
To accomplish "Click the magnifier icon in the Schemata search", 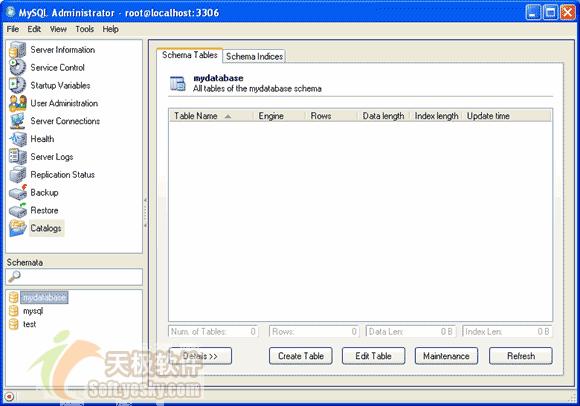I will pyautogui.click(x=14, y=277).
